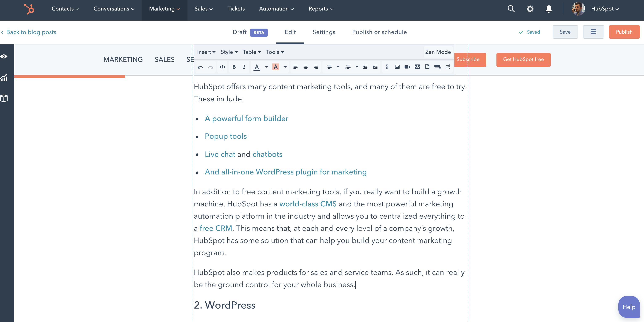Open the Sales menu
644x322 pixels.
[x=203, y=9]
